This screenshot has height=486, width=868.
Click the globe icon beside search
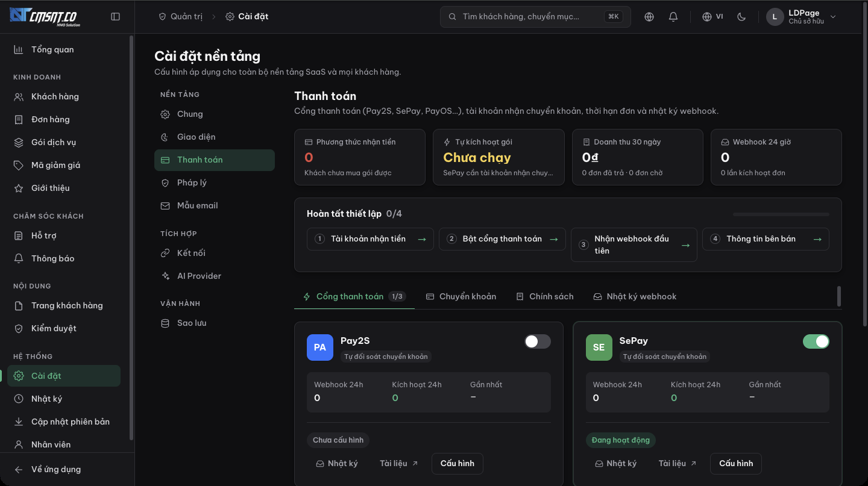[x=649, y=17]
